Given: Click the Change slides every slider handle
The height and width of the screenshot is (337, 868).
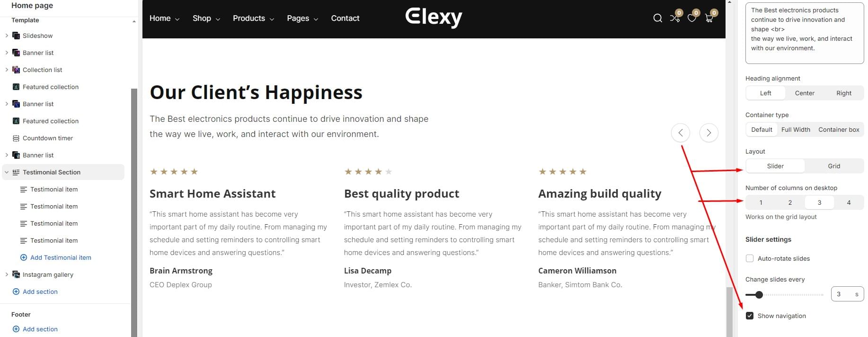Looking at the screenshot, I should coord(759,295).
